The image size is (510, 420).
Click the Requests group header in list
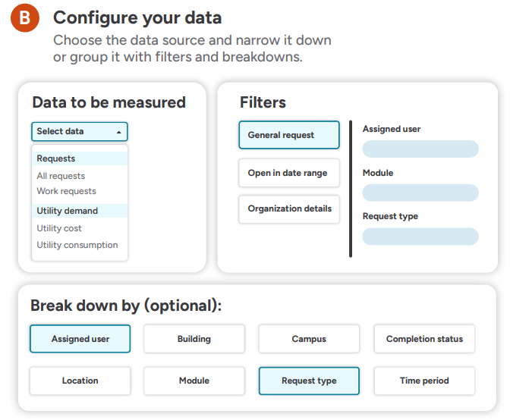point(80,158)
